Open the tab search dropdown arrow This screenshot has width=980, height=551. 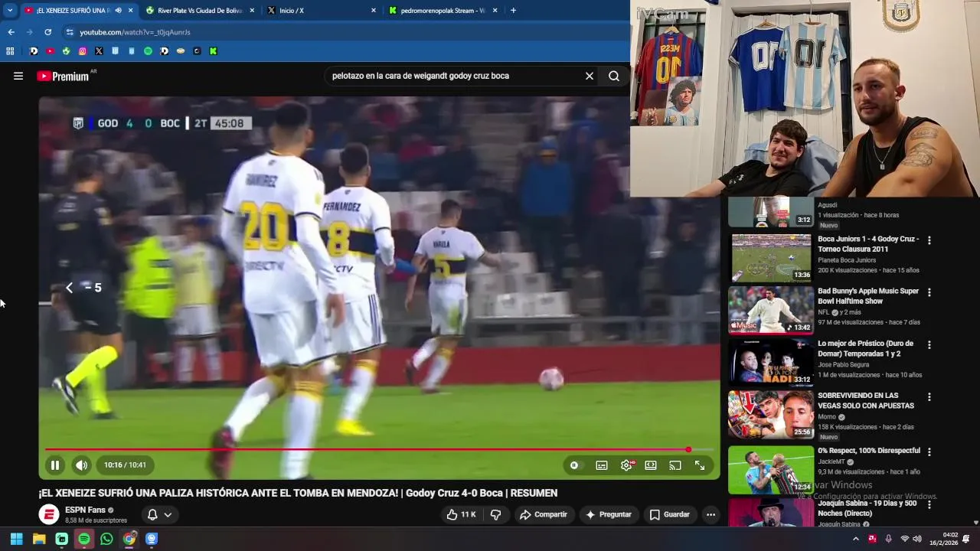9,11
